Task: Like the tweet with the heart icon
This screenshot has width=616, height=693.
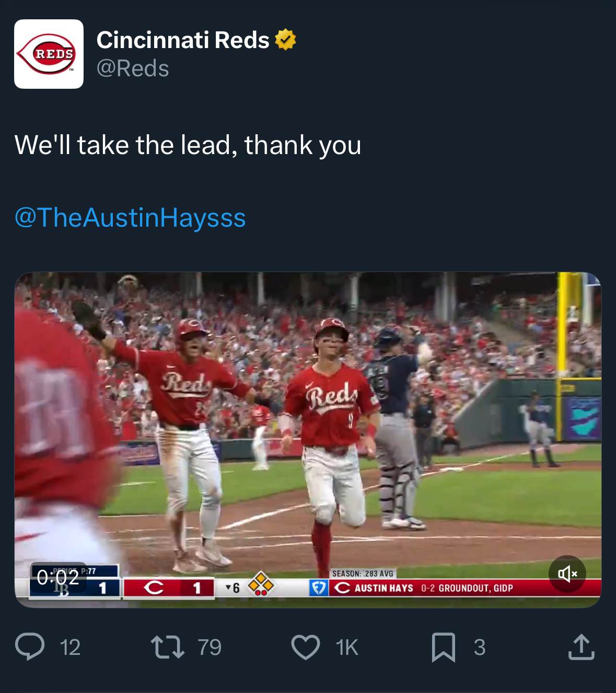Action: tap(305, 647)
